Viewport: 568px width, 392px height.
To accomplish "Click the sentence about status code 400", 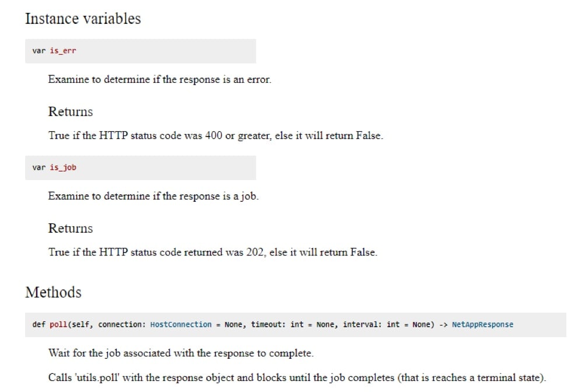I will tap(216, 135).
